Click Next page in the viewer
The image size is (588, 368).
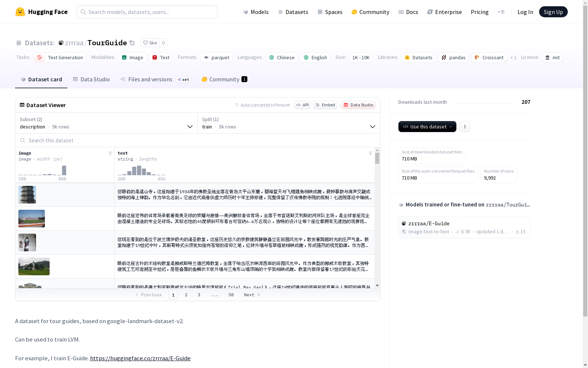[x=252, y=295]
